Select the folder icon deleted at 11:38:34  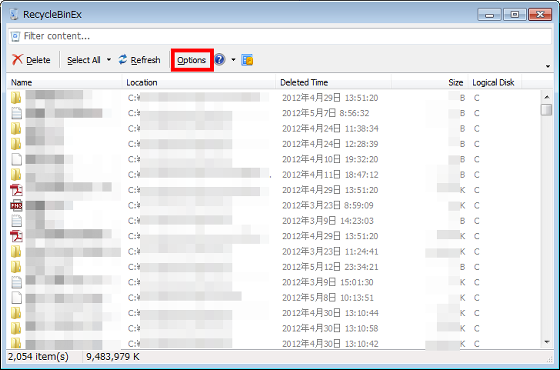point(16,128)
